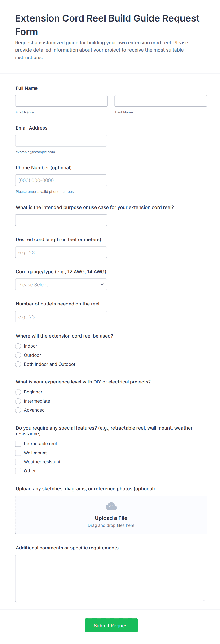Screen dimensions: 220x644
Task: Focus the number of outlets field
Action: pyautogui.click(x=61, y=317)
